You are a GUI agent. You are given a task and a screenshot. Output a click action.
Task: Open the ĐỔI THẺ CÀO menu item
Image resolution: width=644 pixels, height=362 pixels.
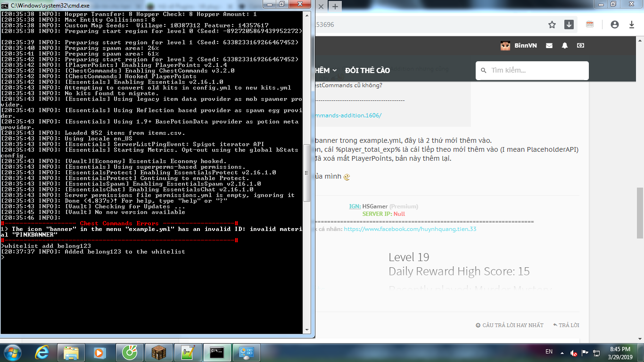[x=367, y=70]
